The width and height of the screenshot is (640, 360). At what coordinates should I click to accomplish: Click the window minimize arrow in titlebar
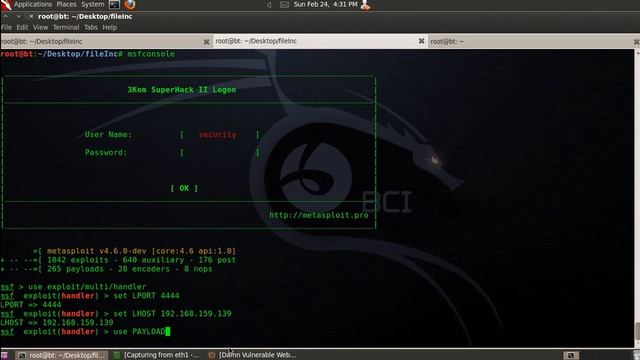[18, 16]
